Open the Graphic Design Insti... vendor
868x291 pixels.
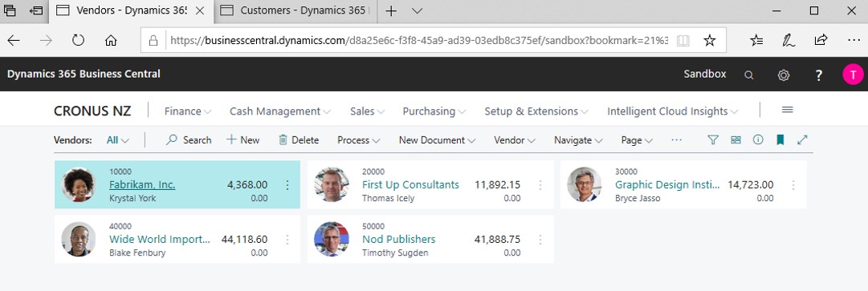tap(667, 185)
